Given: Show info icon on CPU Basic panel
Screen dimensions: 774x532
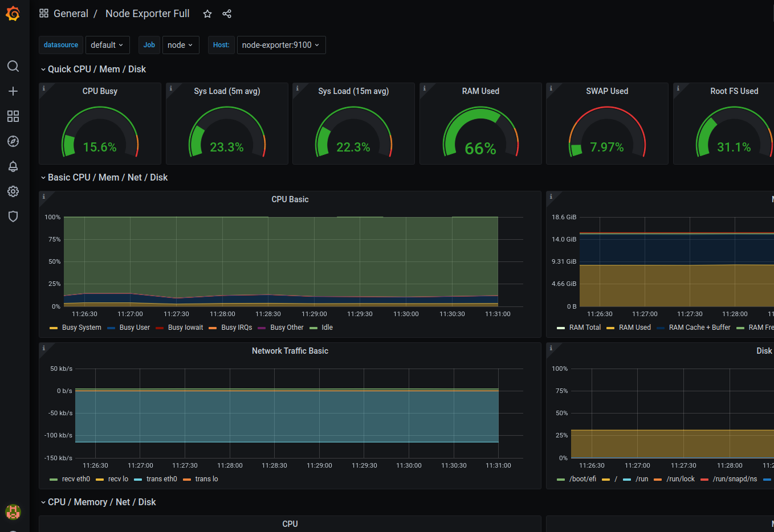Looking at the screenshot, I should [x=44, y=197].
